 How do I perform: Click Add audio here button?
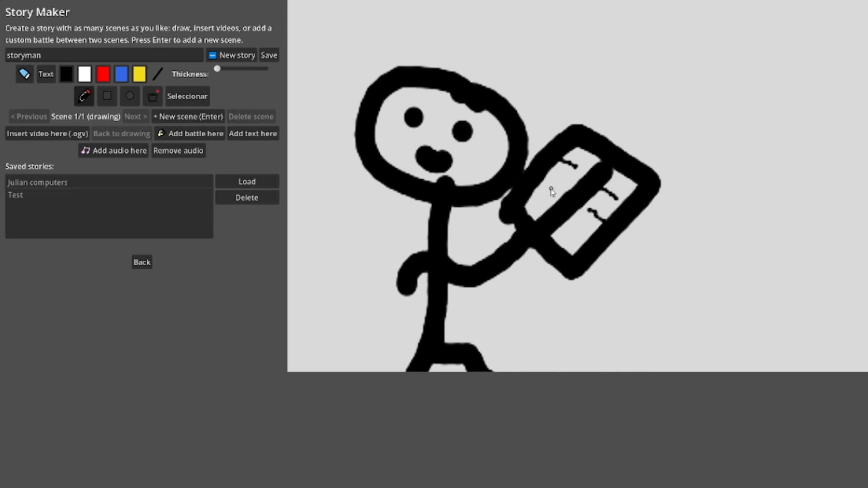pyautogui.click(x=113, y=151)
